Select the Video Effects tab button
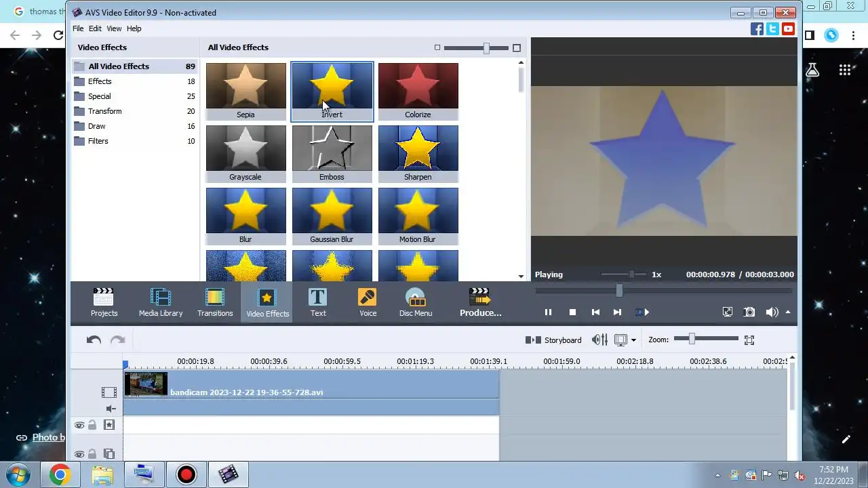Screen dimensions: 868x488 pyautogui.click(x=267, y=302)
